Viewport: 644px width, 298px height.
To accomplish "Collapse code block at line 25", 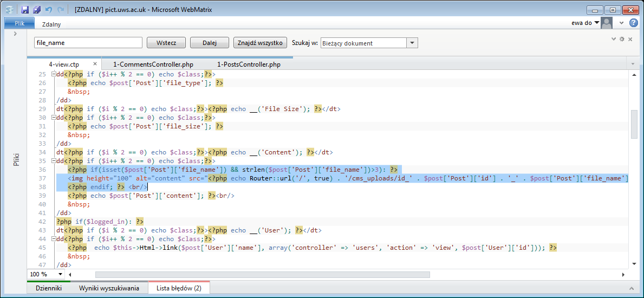I will [x=53, y=74].
